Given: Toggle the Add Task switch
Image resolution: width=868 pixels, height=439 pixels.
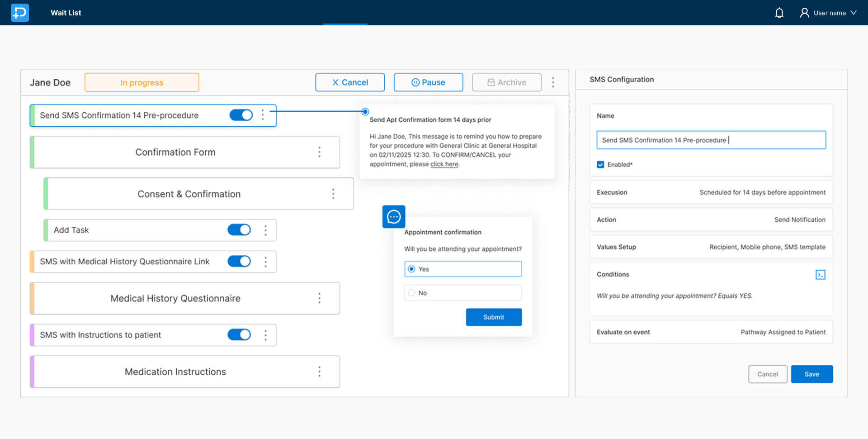Looking at the screenshot, I should coord(239,230).
